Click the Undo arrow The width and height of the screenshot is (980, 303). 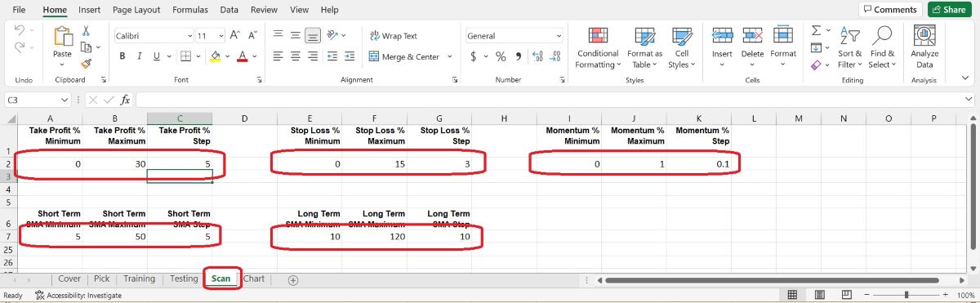click(x=20, y=30)
